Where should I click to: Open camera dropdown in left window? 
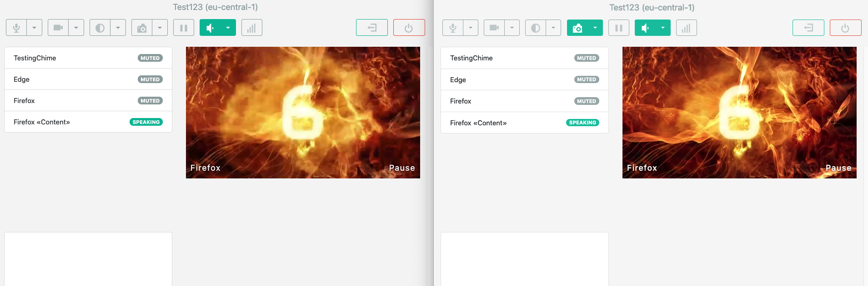(x=76, y=28)
